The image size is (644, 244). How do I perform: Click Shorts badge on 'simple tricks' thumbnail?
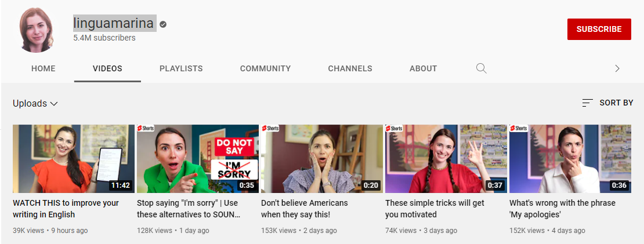(395, 128)
